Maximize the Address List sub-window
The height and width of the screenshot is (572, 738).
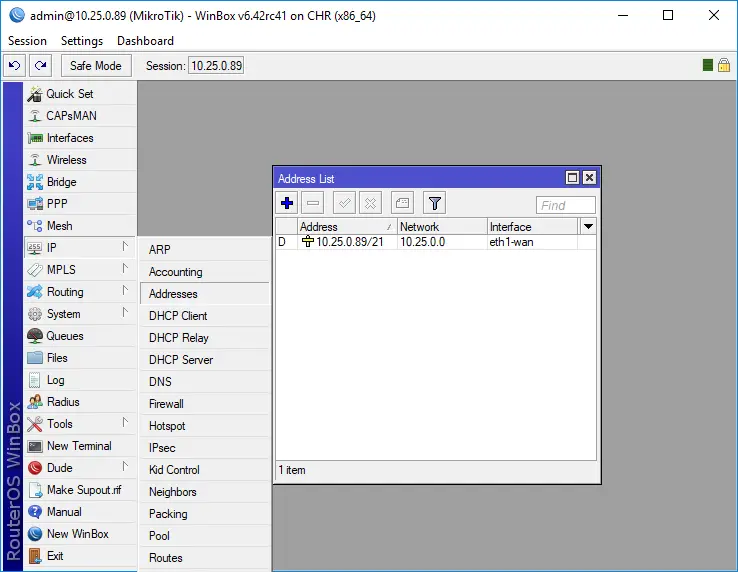coord(572,177)
